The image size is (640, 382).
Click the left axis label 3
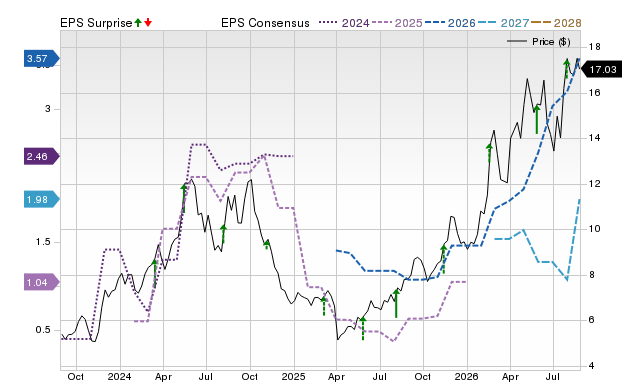point(48,109)
